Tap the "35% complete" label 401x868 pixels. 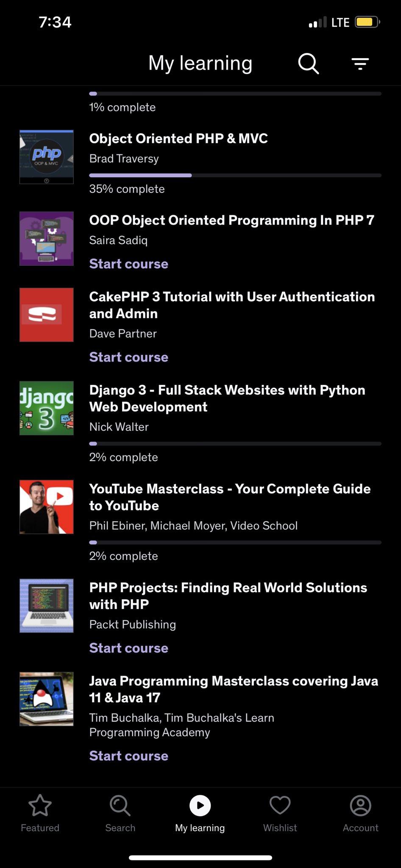127,189
